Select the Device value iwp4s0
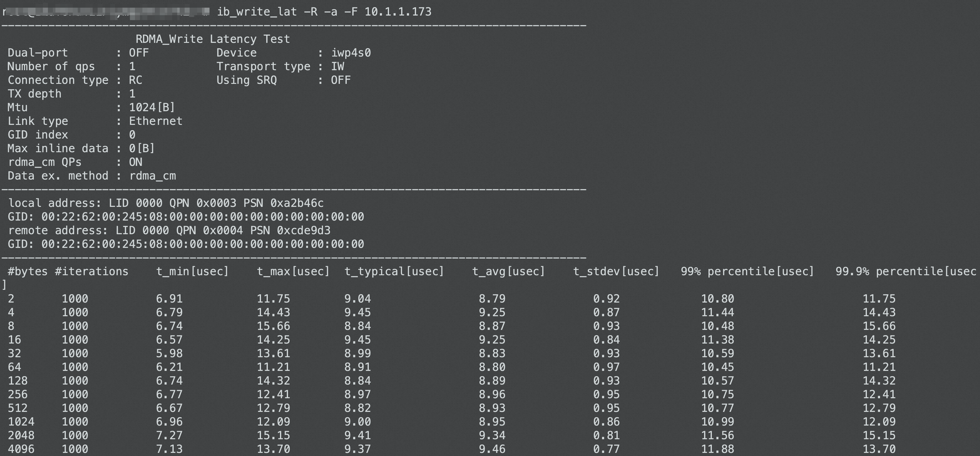The width and height of the screenshot is (980, 456). 351,53
